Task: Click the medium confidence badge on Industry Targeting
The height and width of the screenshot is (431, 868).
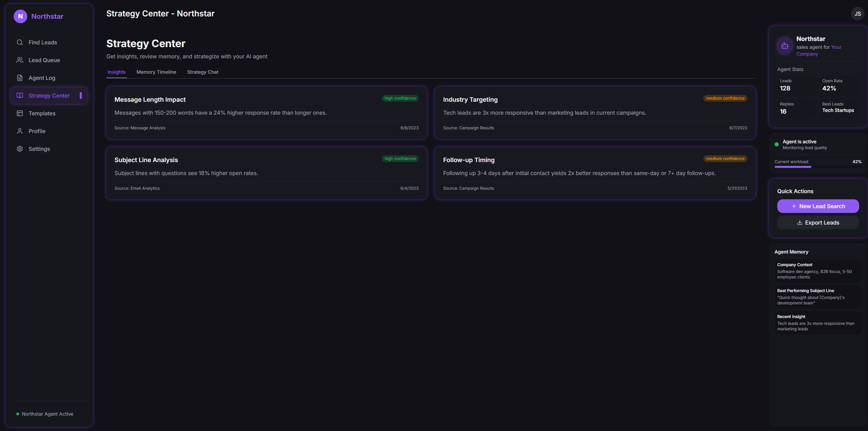Action: (725, 98)
